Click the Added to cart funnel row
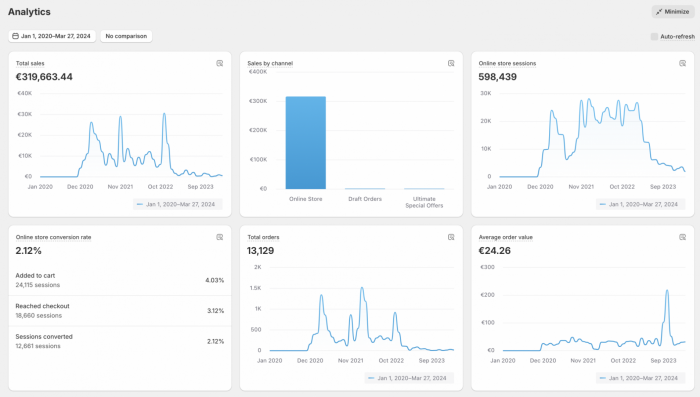 click(120, 280)
